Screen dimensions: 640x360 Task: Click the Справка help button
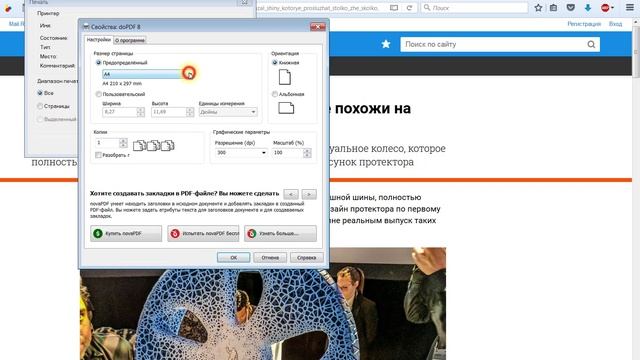(x=307, y=258)
